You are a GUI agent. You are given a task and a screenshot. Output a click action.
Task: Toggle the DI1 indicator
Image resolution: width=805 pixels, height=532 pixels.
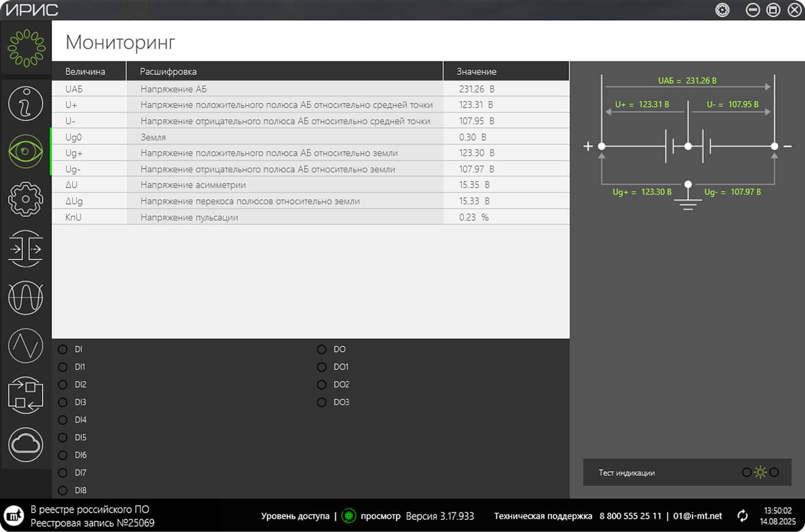(63, 367)
